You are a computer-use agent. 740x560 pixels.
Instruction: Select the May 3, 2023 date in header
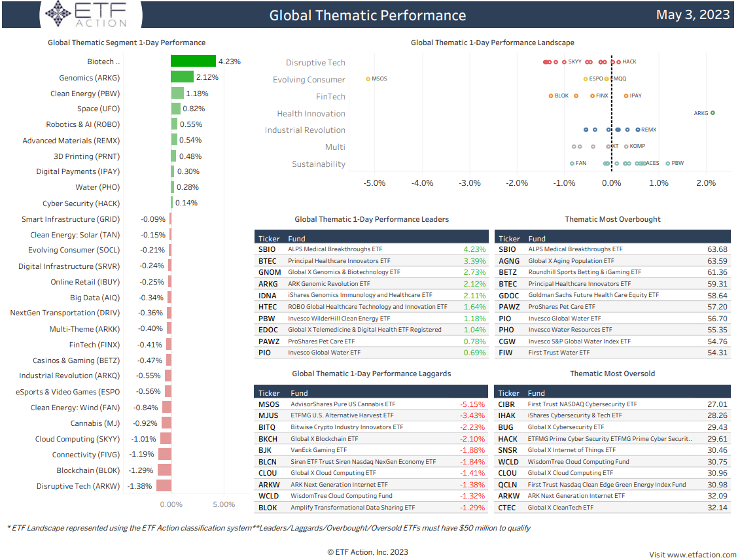693,14
